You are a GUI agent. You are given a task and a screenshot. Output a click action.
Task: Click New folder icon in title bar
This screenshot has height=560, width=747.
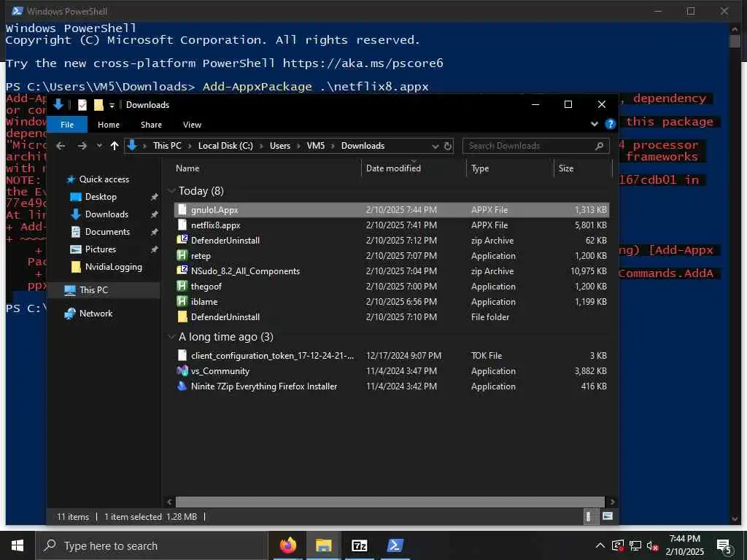[x=98, y=105]
